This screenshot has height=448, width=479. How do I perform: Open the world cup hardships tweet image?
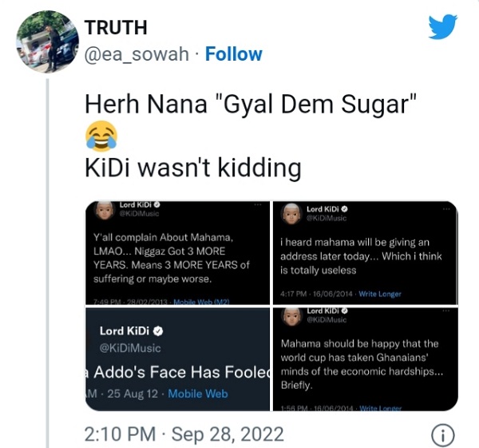(x=365, y=359)
